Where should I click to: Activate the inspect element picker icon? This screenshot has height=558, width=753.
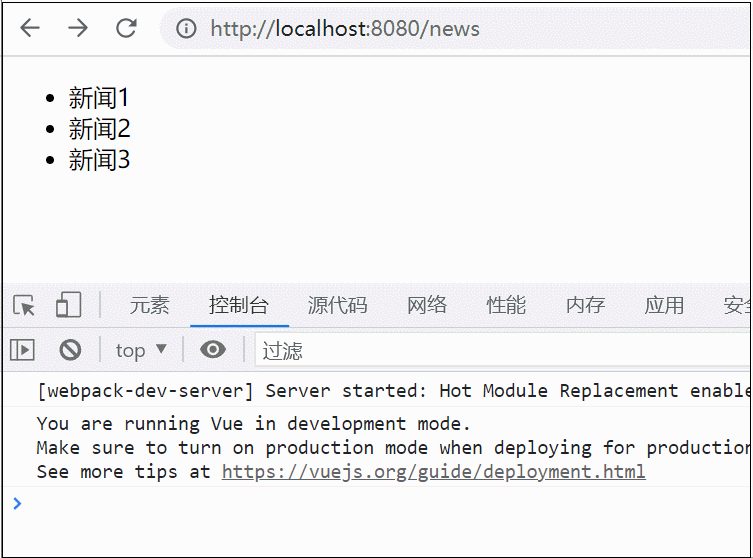[x=24, y=305]
